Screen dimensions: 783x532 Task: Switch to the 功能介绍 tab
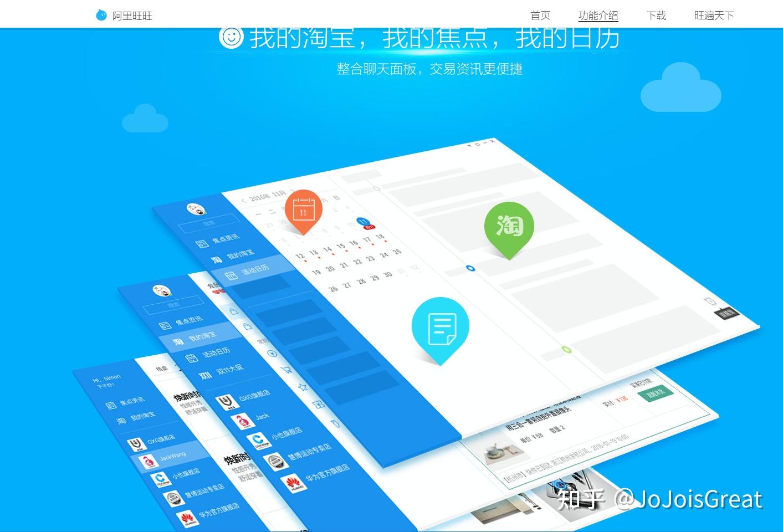click(x=597, y=16)
